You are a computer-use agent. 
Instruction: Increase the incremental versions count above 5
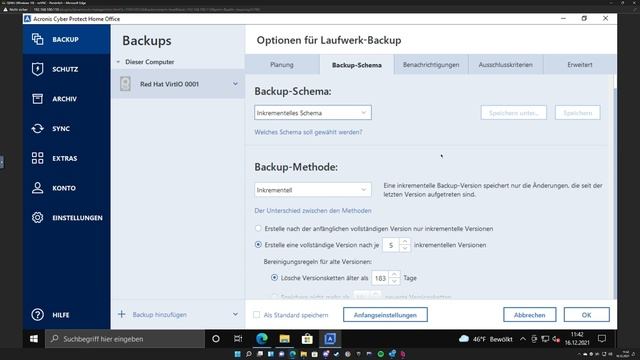[404, 241]
